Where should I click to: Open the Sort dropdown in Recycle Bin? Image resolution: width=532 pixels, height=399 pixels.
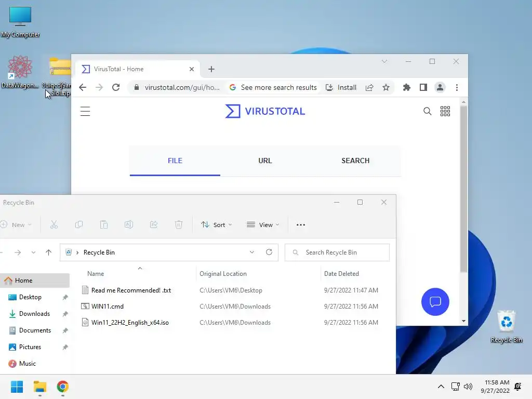(216, 224)
